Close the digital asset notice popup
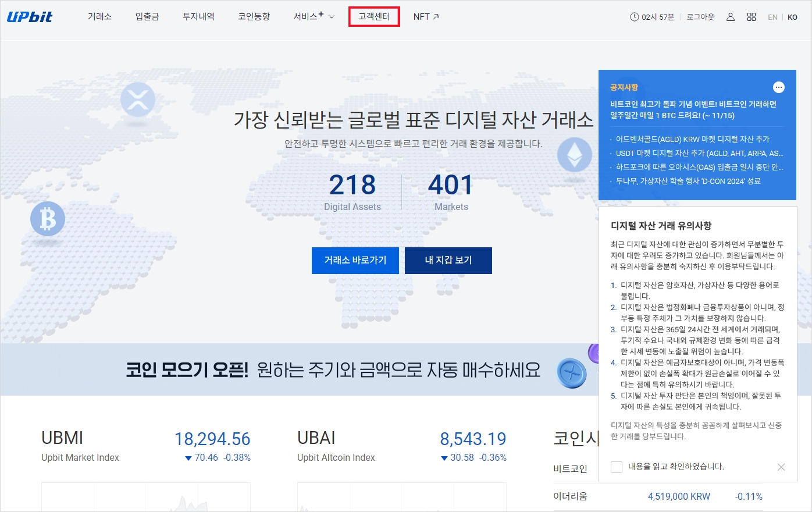The height and width of the screenshot is (512, 812). pyautogui.click(x=781, y=467)
